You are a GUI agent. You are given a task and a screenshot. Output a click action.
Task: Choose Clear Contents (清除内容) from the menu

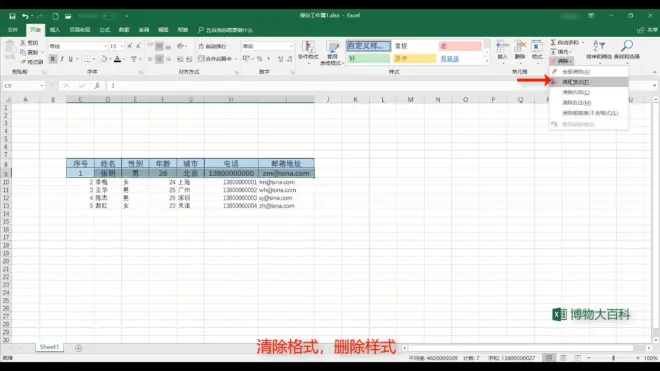click(x=589, y=92)
